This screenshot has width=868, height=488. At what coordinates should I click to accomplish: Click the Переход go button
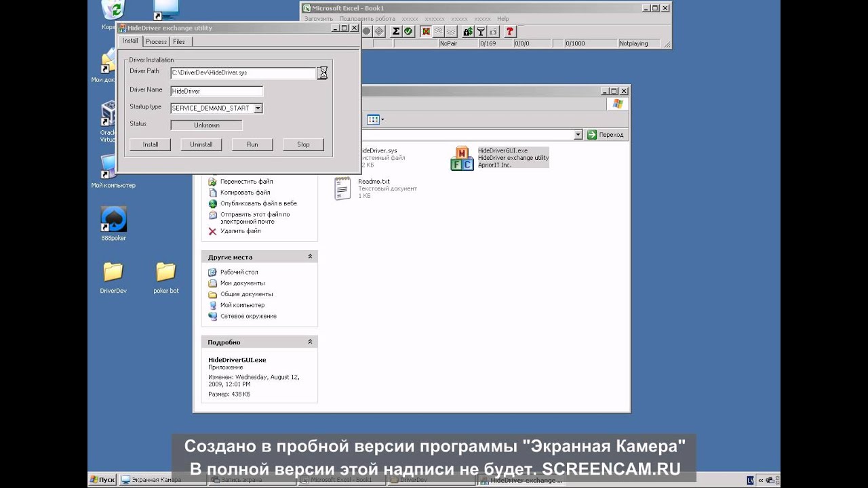606,135
